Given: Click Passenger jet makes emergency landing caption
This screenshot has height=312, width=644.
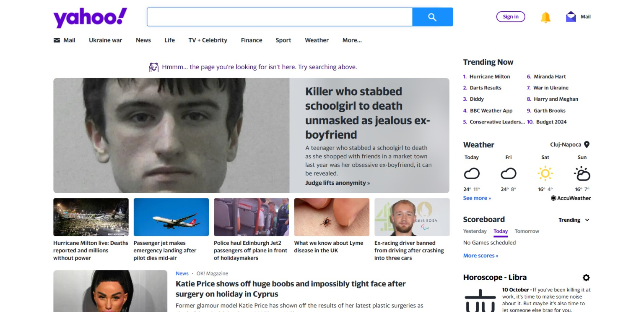Looking at the screenshot, I should [x=165, y=250].
